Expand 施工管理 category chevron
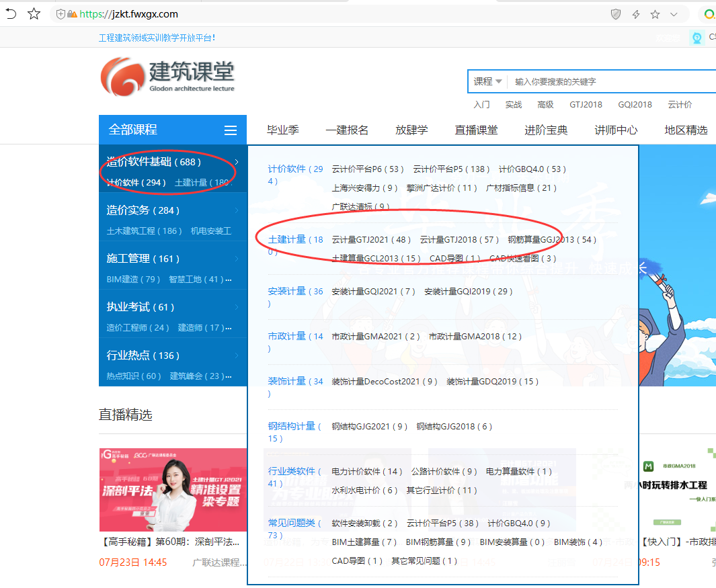 tap(237, 259)
